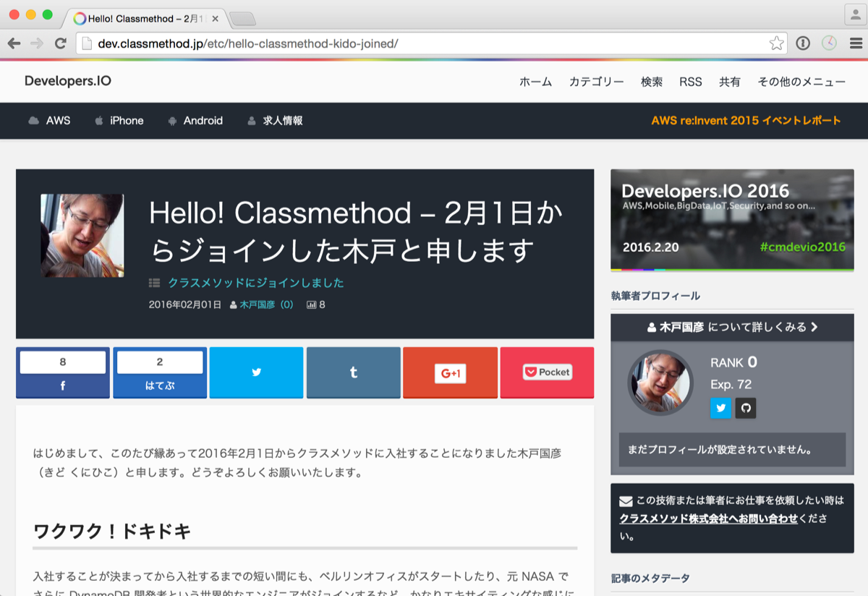
Task: Share on Facebook with 8 likes
Action: click(63, 373)
